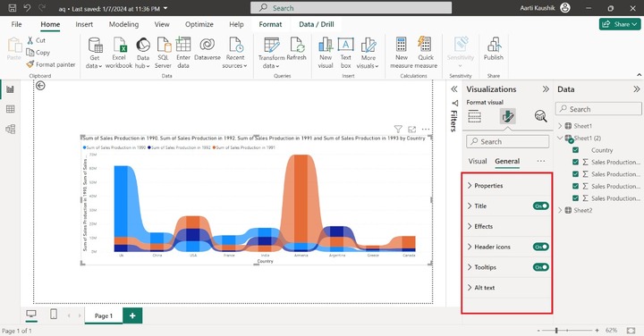Toggle the Title switch off
Viewport: 644px width, 336px height.
541,206
